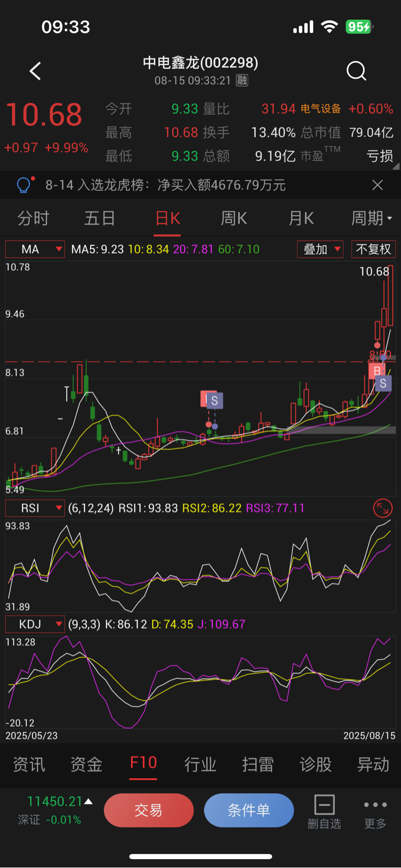The height and width of the screenshot is (868, 401).
Task: Switch to the 周K tab
Action: pos(234,218)
